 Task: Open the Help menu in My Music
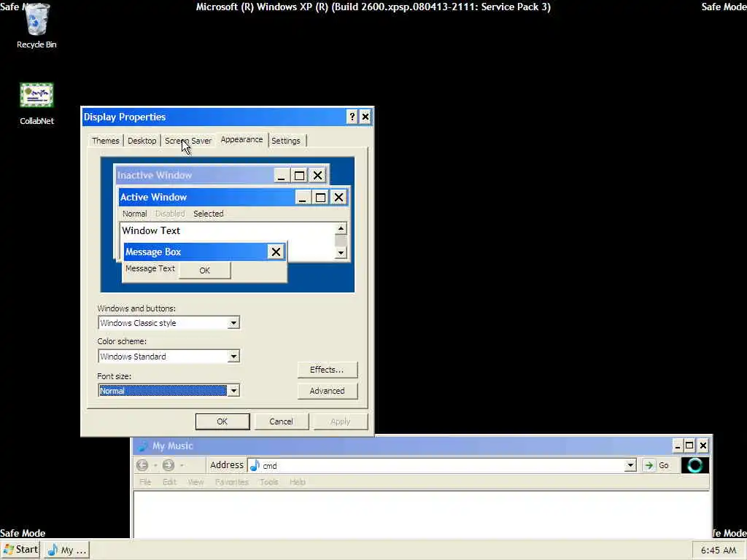point(298,482)
